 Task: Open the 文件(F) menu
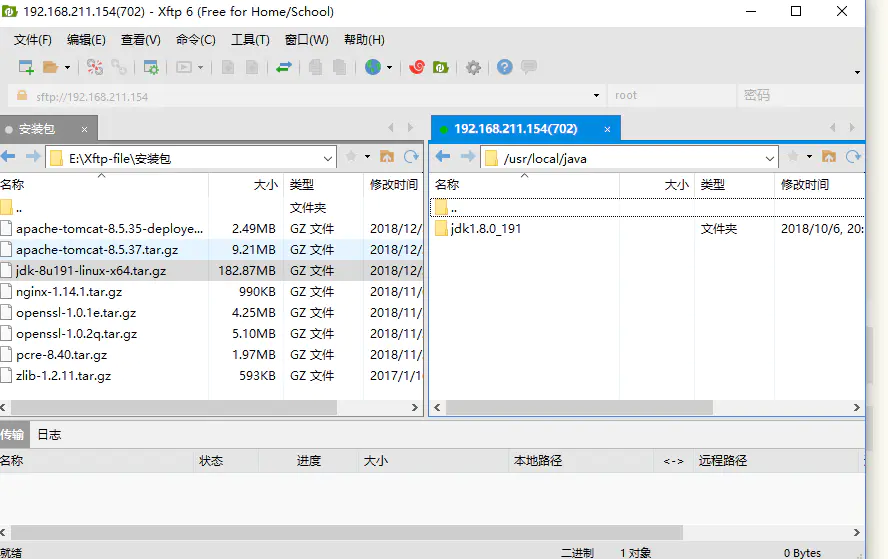[x=32, y=40]
